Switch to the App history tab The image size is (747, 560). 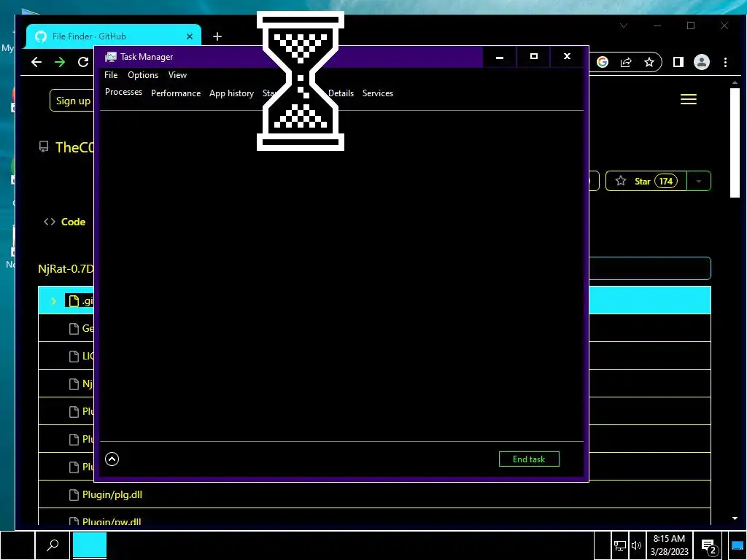(231, 93)
